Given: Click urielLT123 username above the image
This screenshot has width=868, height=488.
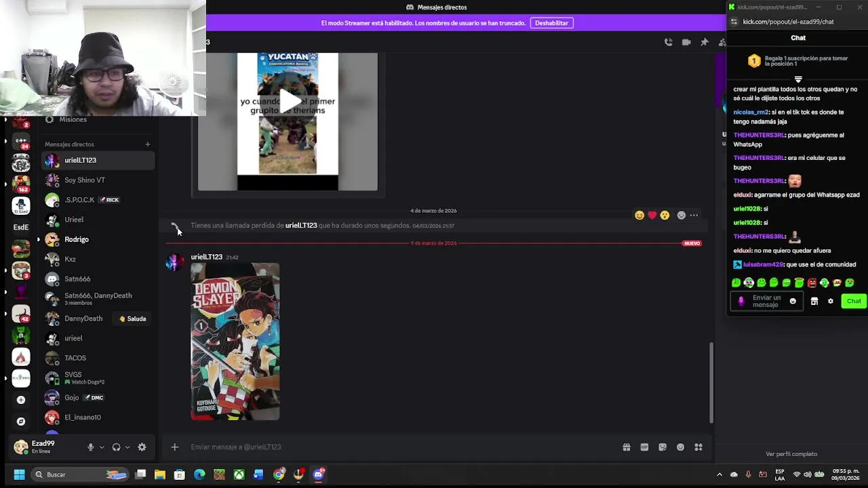Looking at the screenshot, I should coord(206,257).
